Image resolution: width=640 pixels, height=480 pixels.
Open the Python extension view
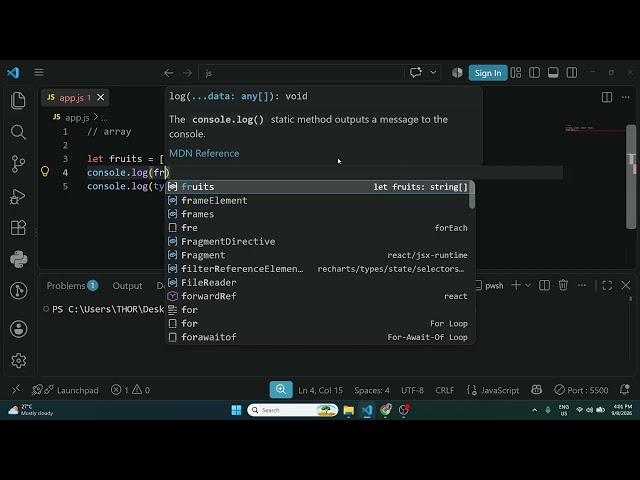point(18,259)
